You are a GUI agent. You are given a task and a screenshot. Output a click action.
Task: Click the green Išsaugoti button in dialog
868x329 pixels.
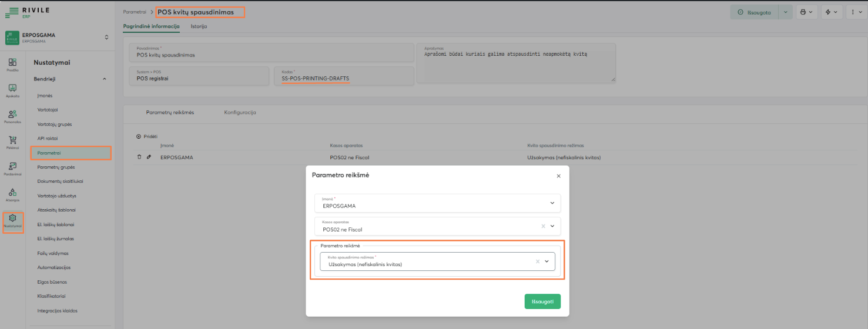coord(542,301)
